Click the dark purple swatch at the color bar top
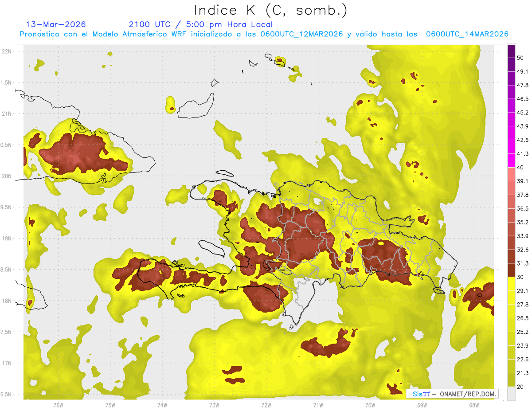Screen dimensions: 532x411 coord(511,51)
